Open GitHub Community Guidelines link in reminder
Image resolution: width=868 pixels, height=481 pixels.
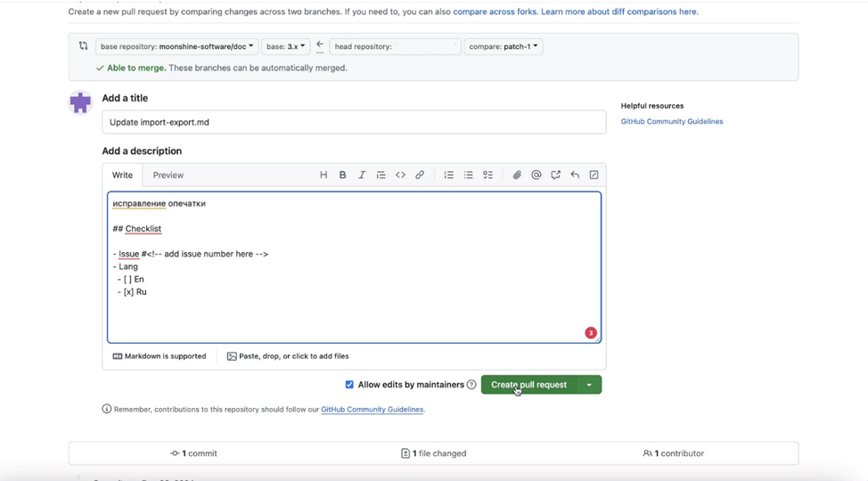(372, 410)
